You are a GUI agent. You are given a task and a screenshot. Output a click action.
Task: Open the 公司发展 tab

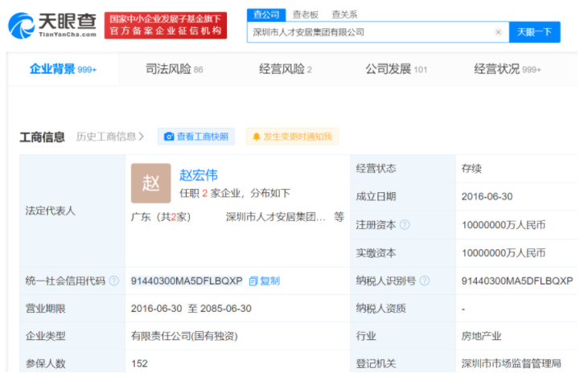[397, 69]
